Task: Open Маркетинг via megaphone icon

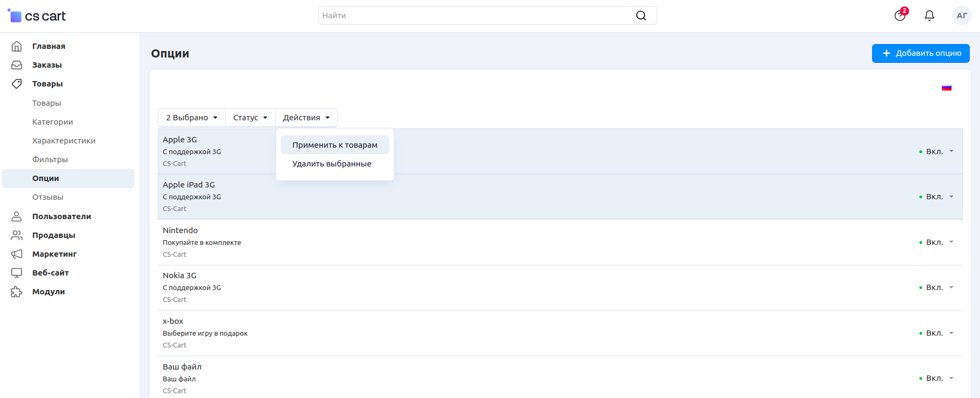Action: [17, 254]
